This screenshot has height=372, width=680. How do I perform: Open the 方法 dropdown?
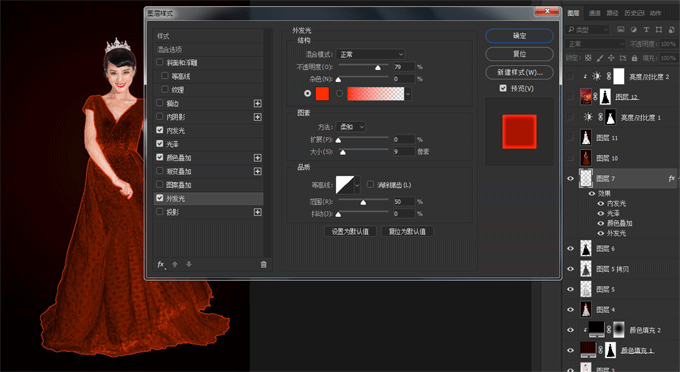point(351,127)
